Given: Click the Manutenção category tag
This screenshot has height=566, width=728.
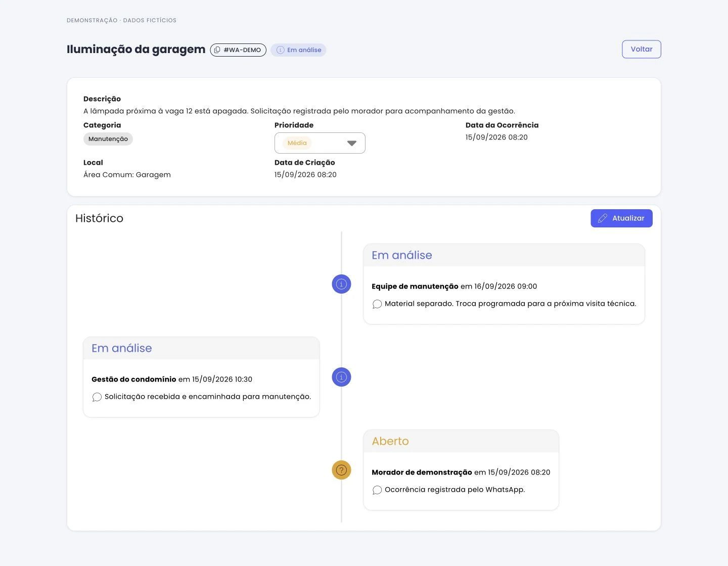Looking at the screenshot, I should [x=108, y=139].
